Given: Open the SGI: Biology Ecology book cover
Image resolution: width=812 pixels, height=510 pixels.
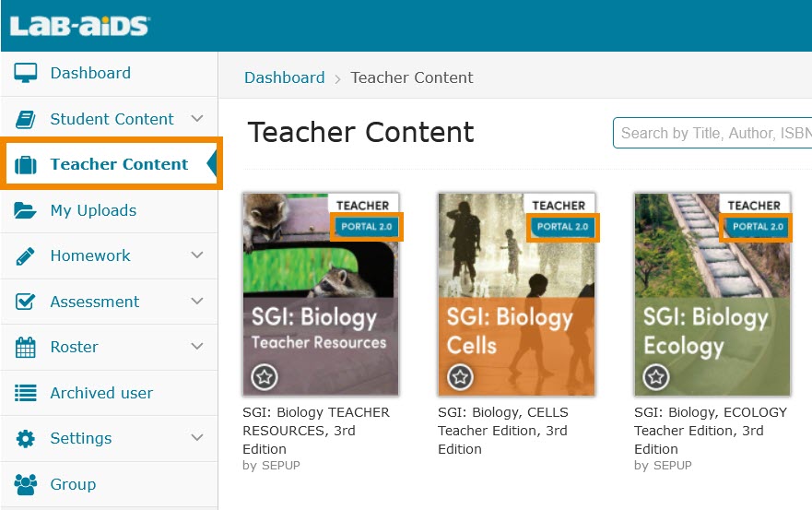Looking at the screenshot, I should tap(712, 295).
